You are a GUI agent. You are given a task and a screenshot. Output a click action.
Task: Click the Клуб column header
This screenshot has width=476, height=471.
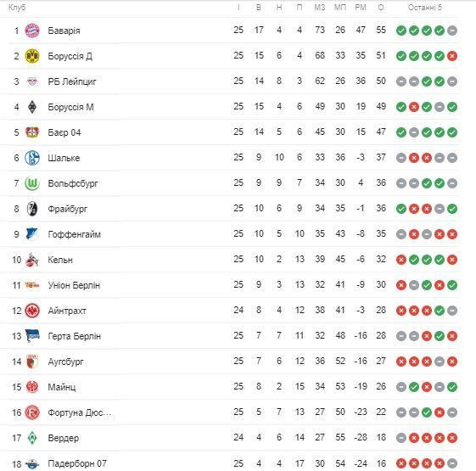17,8
